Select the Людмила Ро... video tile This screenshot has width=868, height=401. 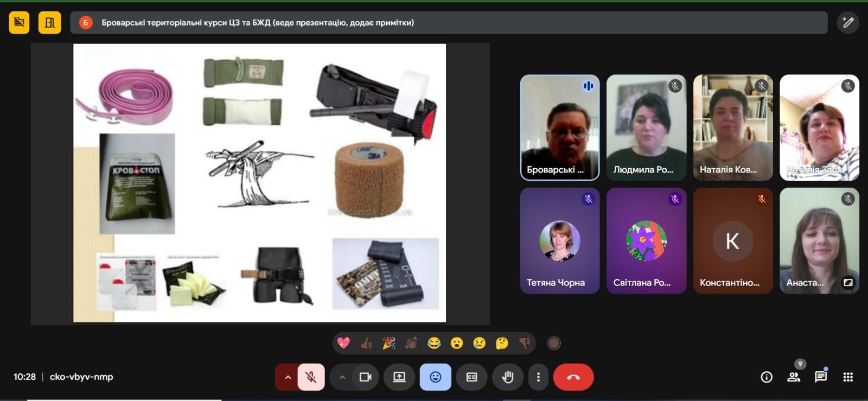pyautogui.click(x=646, y=128)
